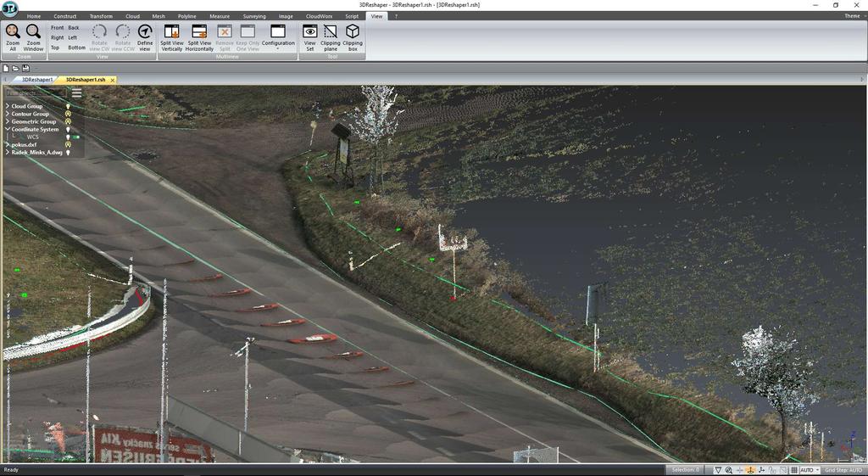This screenshot has height=476, width=868.
Task: Switch the green WCS toggle
Action: tap(75, 137)
